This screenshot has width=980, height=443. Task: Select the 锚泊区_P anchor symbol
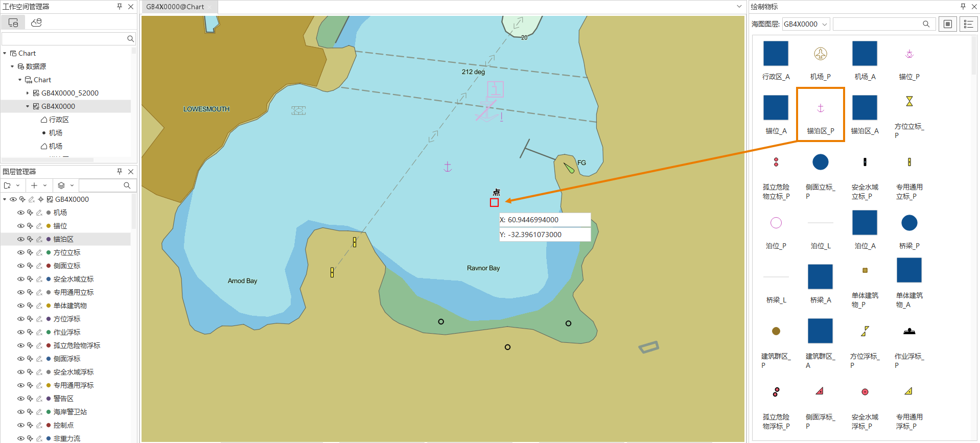click(x=820, y=108)
